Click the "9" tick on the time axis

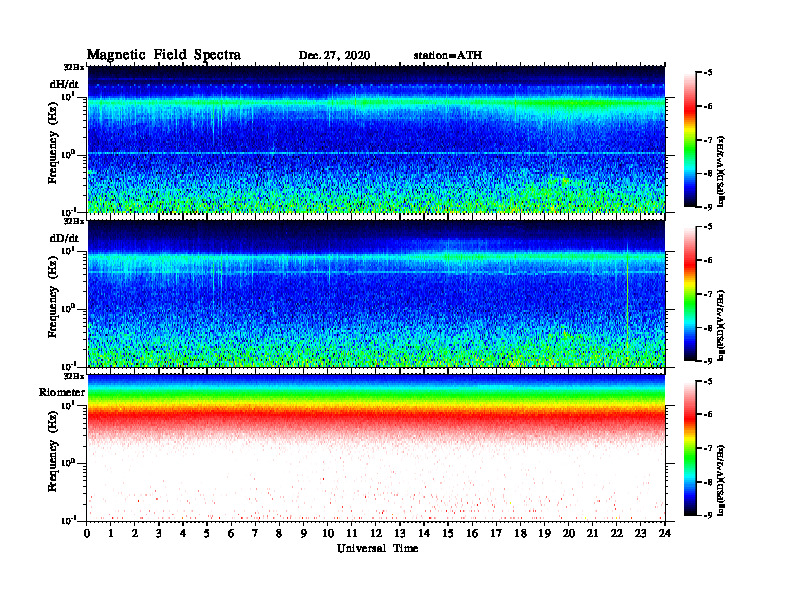click(x=304, y=534)
